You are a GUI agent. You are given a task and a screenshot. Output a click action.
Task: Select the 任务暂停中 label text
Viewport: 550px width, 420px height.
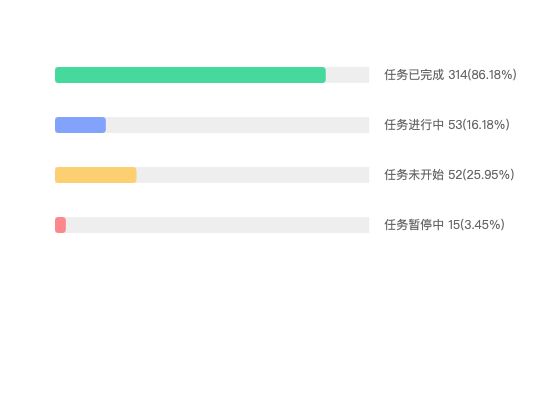tap(414, 225)
